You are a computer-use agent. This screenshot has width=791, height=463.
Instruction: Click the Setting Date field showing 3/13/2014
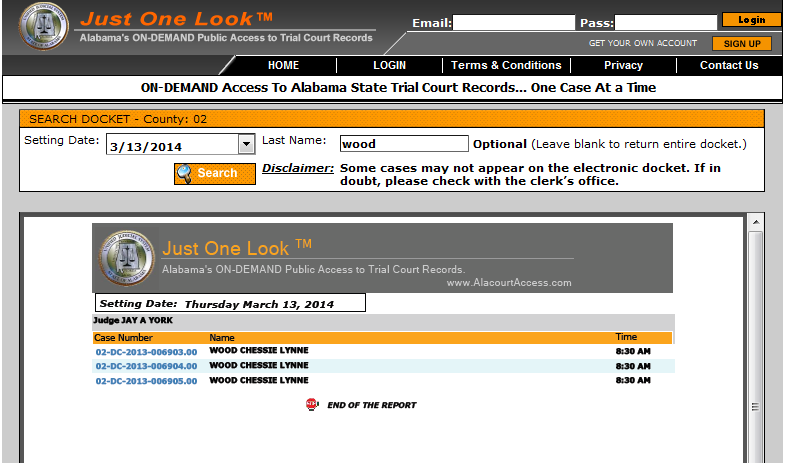pyautogui.click(x=171, y=146)
